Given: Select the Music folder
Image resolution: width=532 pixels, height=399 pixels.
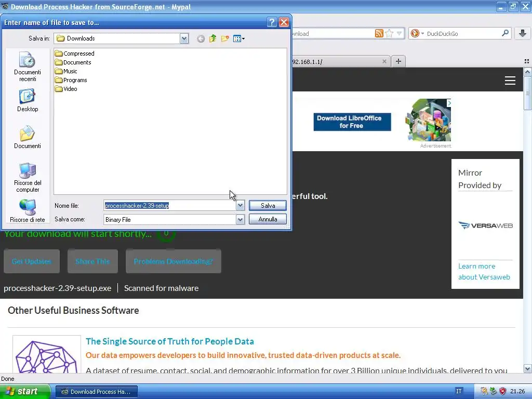Looking at the screenshot, I should click(66, 71).
